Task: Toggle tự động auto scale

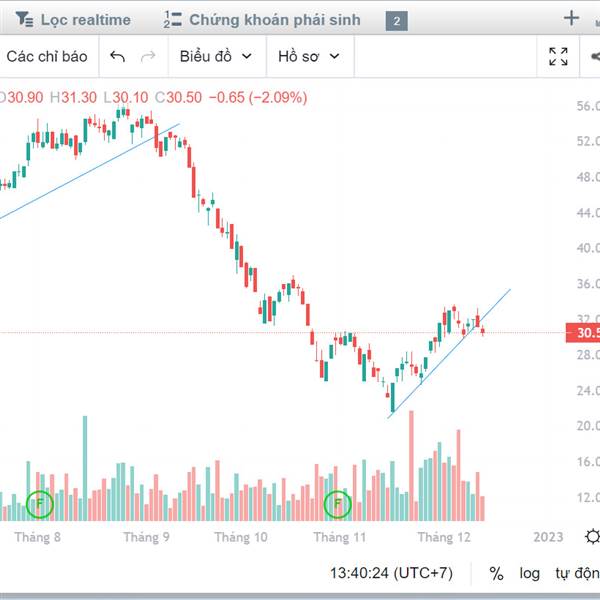Action: (577, 573)
